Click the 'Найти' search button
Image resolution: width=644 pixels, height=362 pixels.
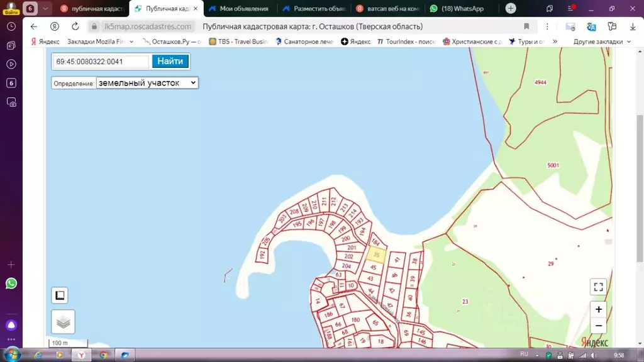coord(170,61)
